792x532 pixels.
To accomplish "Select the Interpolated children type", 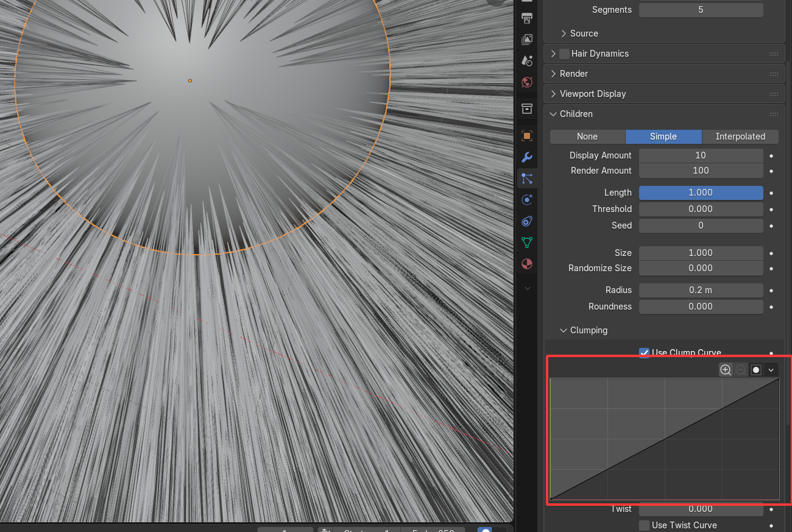I will coord(740,137).
